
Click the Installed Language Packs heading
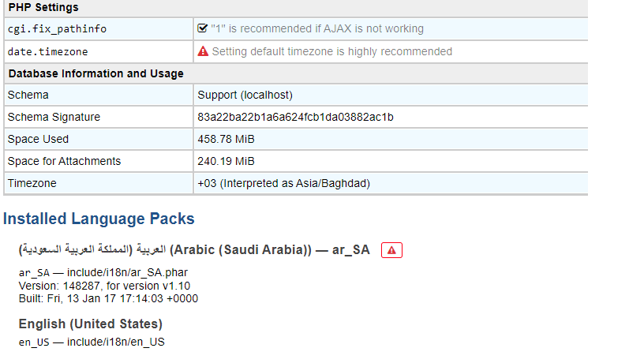[x=99, y=219]
